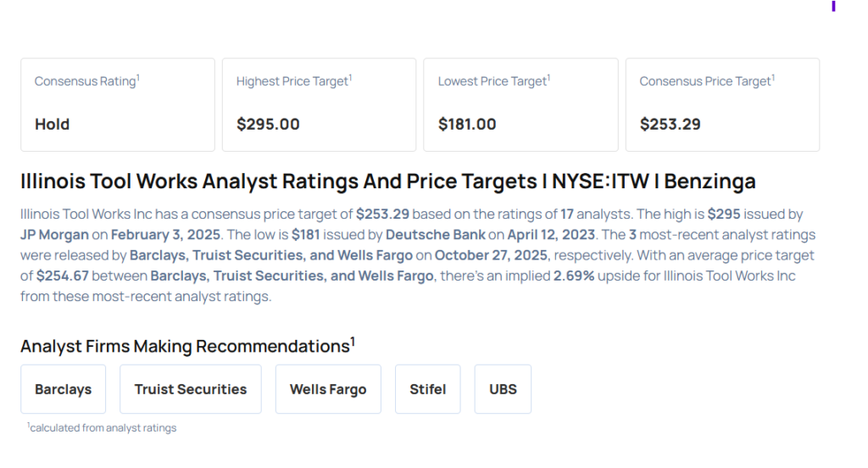868x468 pixels.
Task: Click the Consensus Price Target $253.29 card
Action: coord(722,104)
